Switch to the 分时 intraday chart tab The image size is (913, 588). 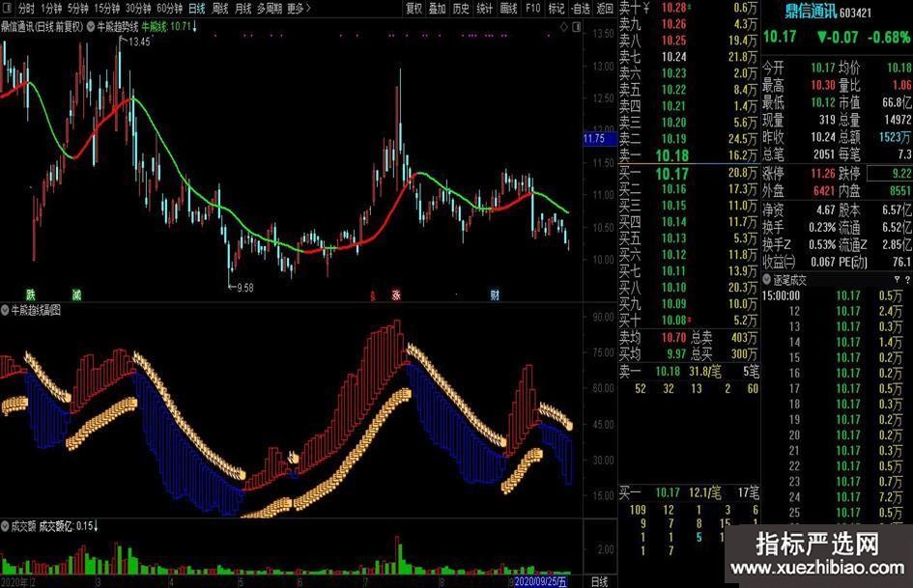(26, 8)
